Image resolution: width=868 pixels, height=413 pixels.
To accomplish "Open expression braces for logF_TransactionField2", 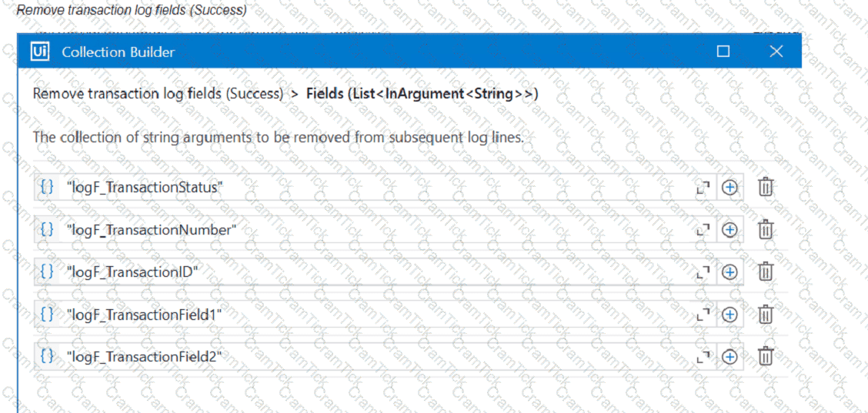I will pos(48,357).
